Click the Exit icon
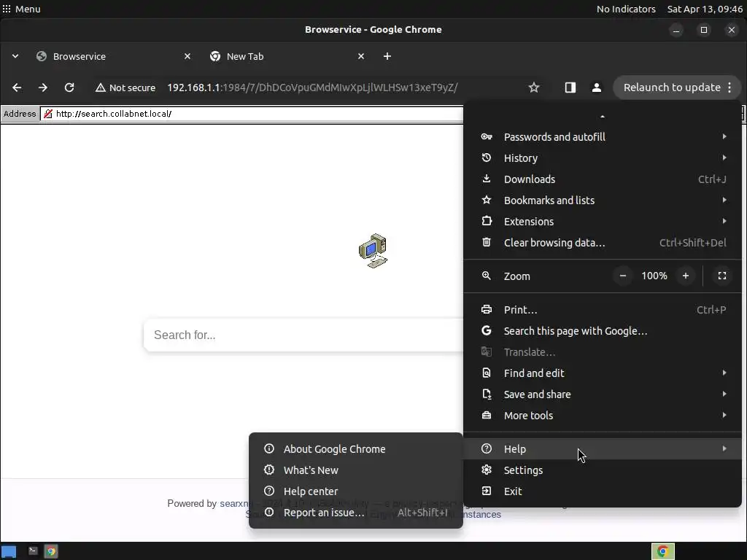 [x=487, y=491]
